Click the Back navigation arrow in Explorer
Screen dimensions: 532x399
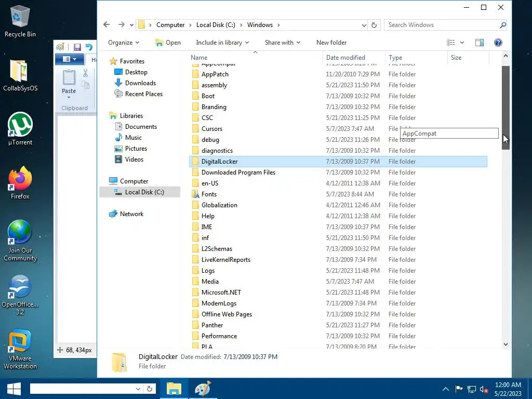(107, 25)
